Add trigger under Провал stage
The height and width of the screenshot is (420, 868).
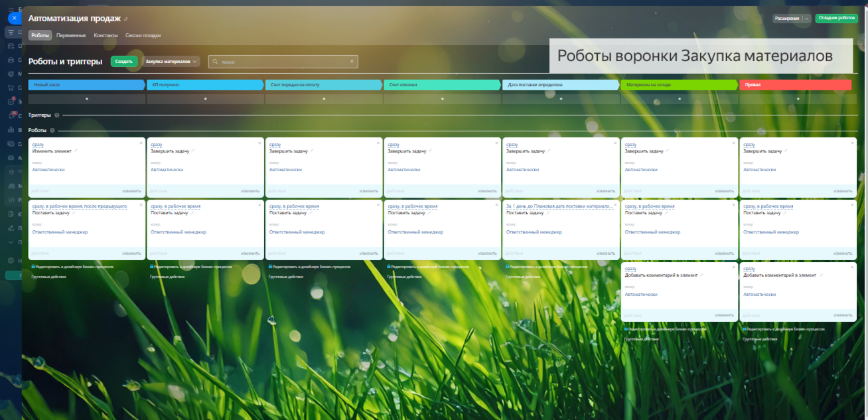pyautogui.click(x=798, y=99)
